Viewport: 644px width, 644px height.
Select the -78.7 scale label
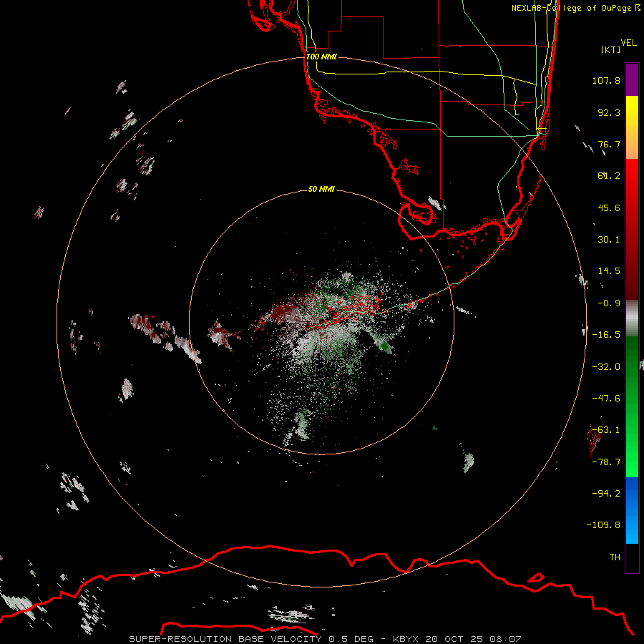606,462
